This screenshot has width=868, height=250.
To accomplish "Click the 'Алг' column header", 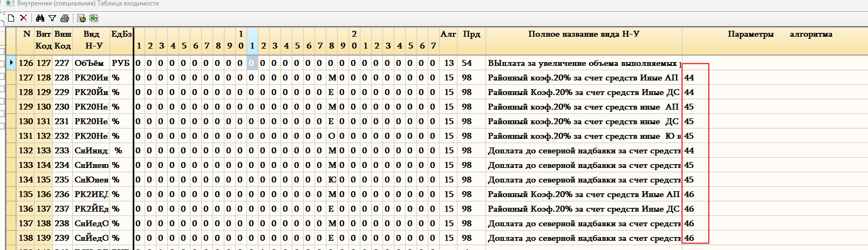I will (x=448, y=34).
